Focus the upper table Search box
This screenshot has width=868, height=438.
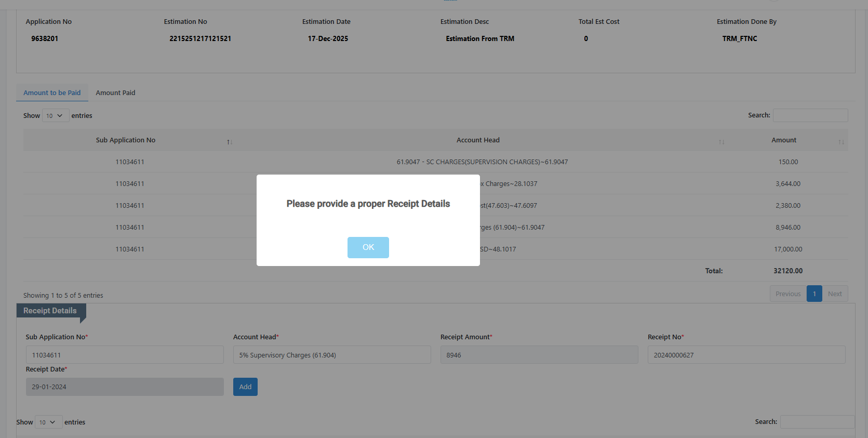[x=810, y=115]
